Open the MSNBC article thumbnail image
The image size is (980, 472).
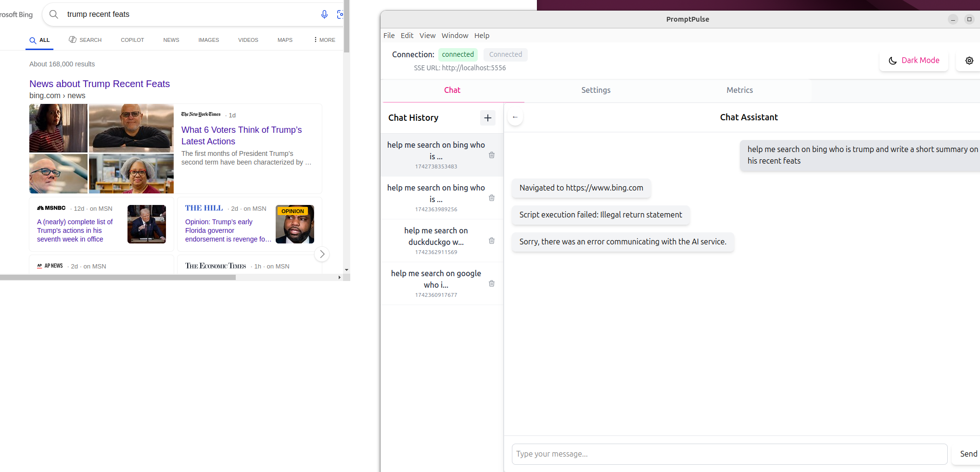click(147, 224)
